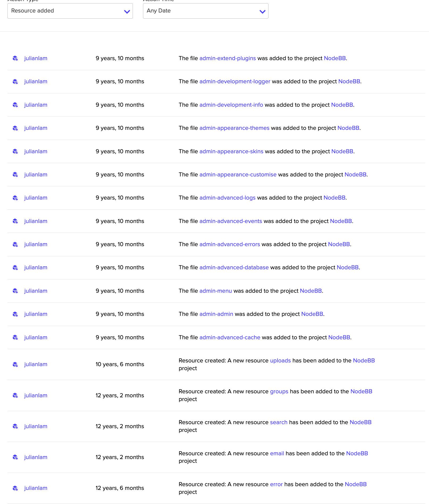Click resource icon in admin-admin row

click(x=15, y=314)
